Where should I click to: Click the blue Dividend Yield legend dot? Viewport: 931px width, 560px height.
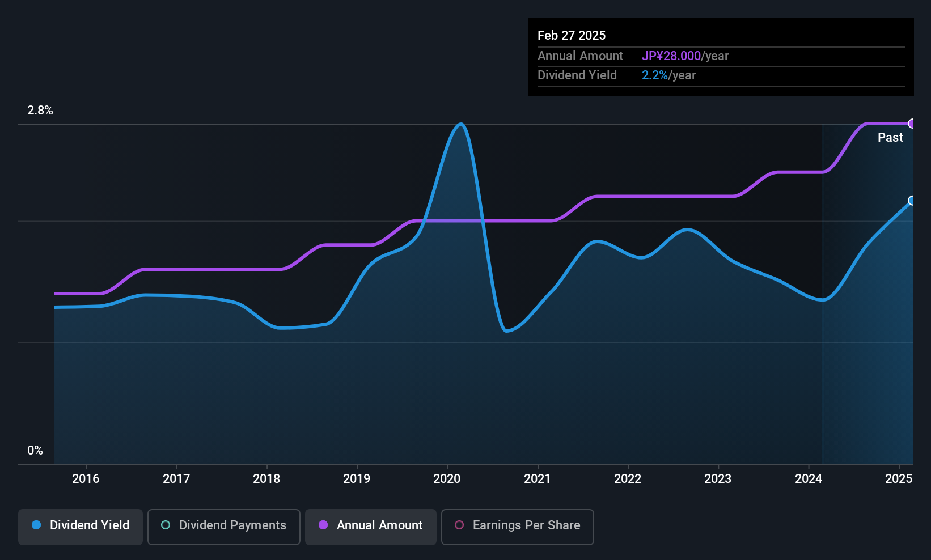(x=36, y=525)
